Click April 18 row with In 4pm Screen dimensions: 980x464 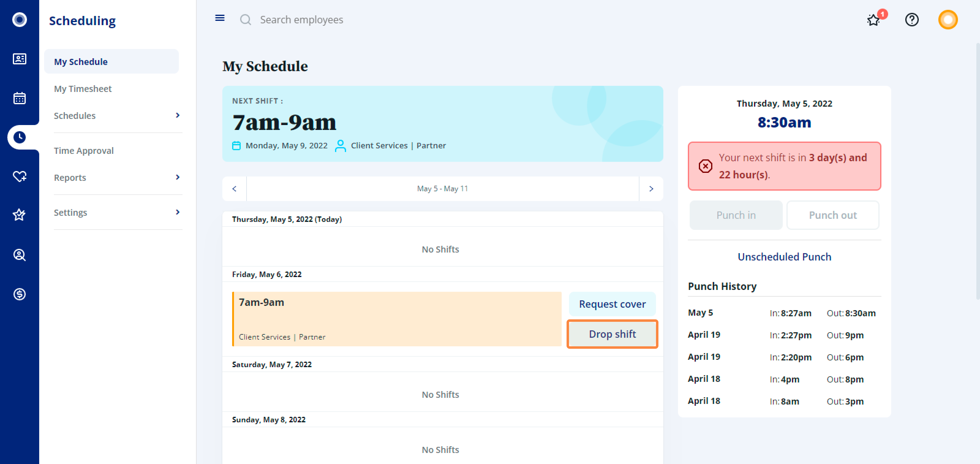pyautogui.click(x=784, y=379)
